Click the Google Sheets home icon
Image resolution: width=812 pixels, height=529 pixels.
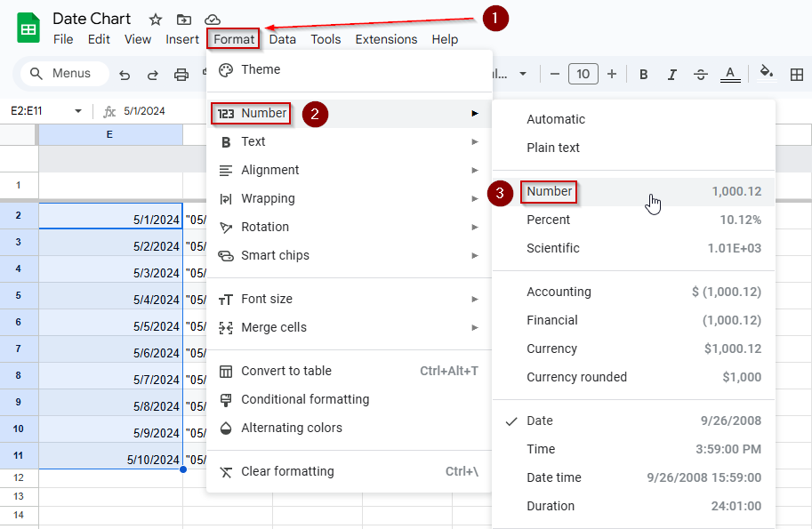pos(28,28)
